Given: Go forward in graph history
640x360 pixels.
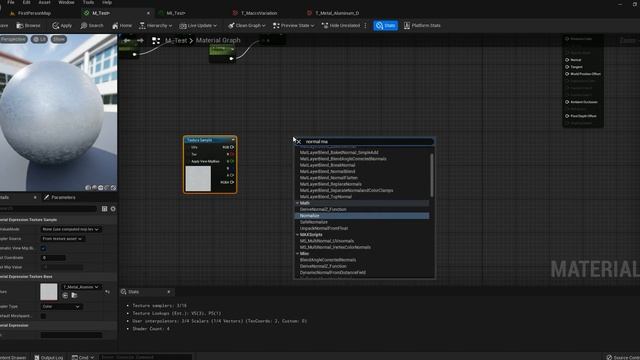Looking at the screenshot, I should tap(140, 40).
